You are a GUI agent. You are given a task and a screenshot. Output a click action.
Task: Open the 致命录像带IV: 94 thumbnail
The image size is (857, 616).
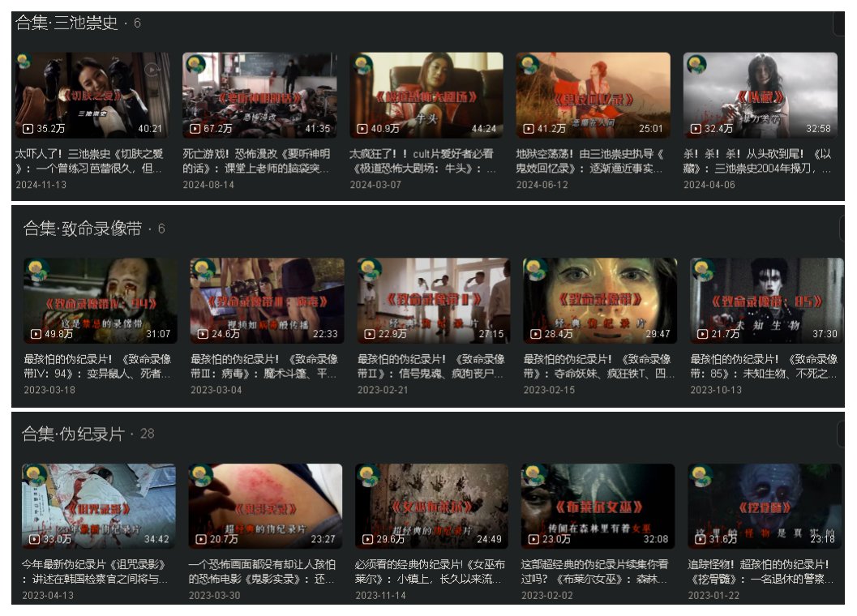pyautogui.click(x=101, y=301)
